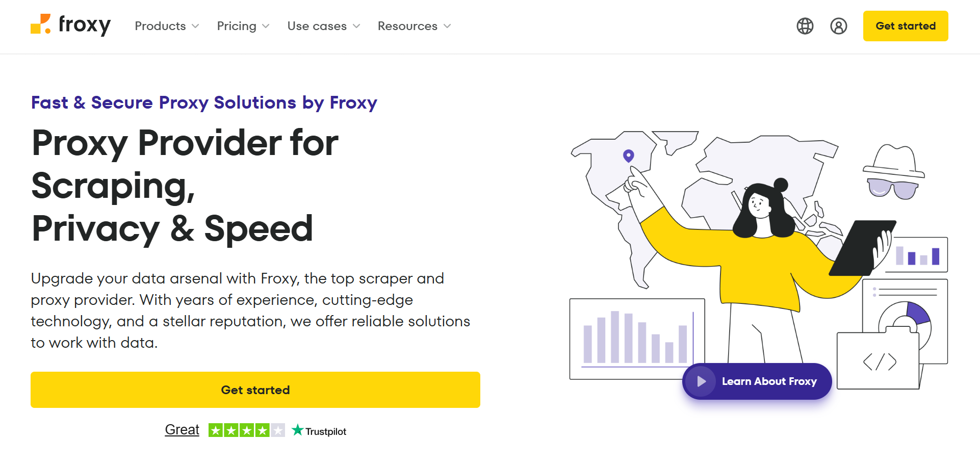Open the language globe icon
980x465 pixels.
click(x=805, y=26)
